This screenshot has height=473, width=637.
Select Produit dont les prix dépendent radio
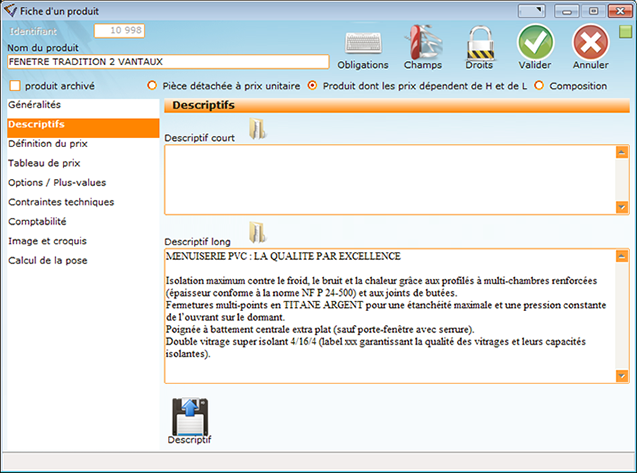click(x=312, y=86)
